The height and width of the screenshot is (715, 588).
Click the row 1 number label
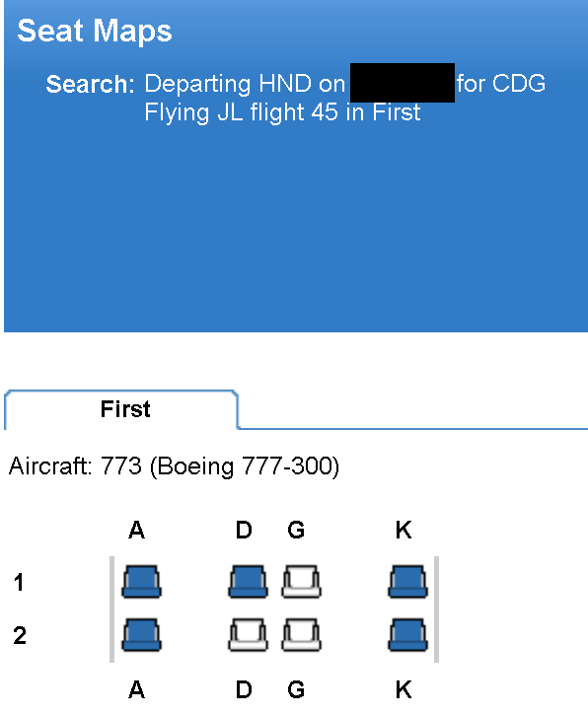[x=19, y=582]
